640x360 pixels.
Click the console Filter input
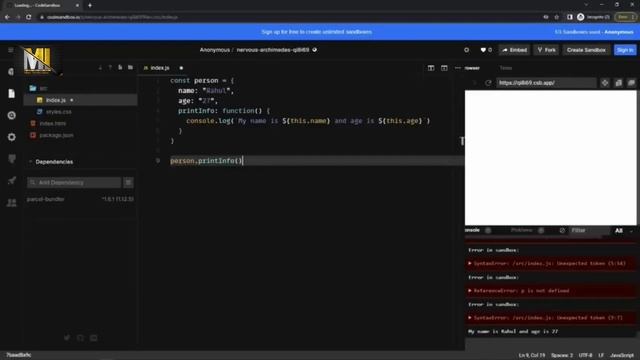(x=589, y=231)
